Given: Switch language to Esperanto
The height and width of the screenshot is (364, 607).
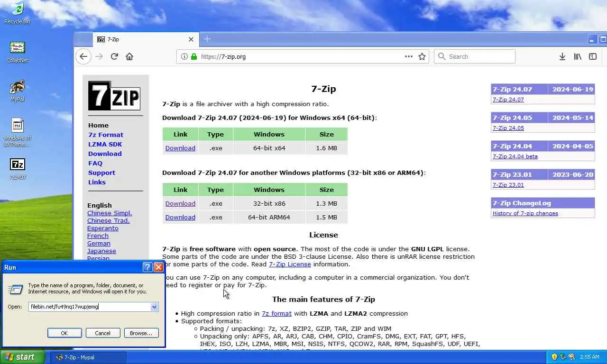Looking at the screenshot, I should tap(103, 228).
